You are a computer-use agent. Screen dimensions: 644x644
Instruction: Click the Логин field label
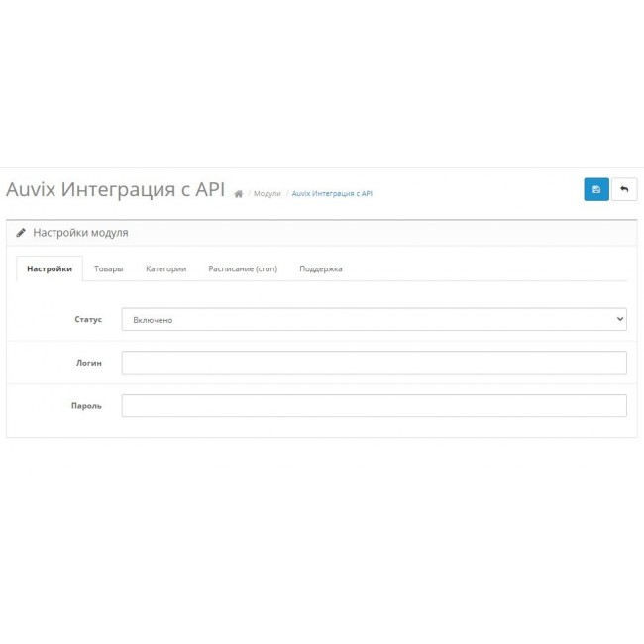(x=89, y=363)
